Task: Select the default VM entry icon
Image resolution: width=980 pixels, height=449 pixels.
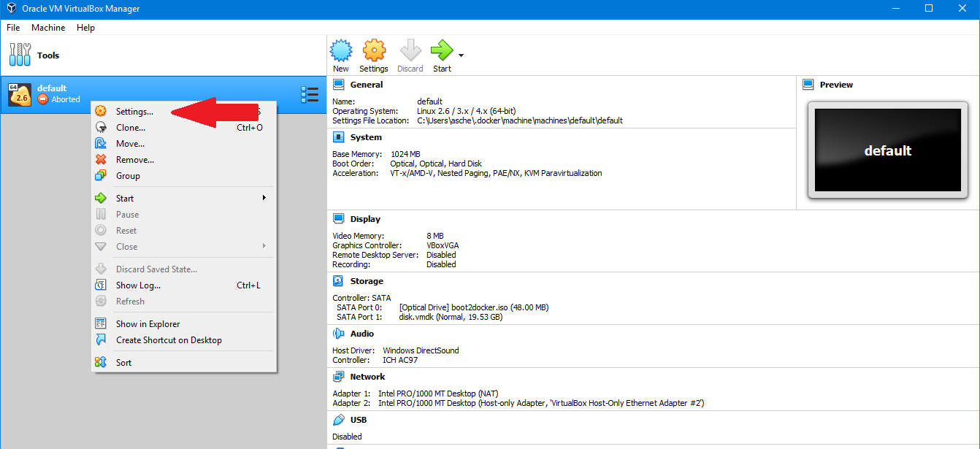Action: pyautogui.click(x=20, y=94)
